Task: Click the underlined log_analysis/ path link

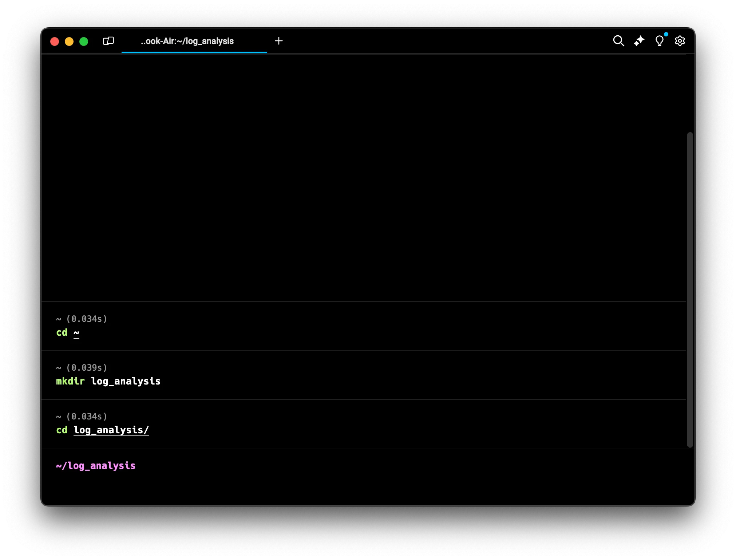Action: pyautogui.click(x=111, y=430)
